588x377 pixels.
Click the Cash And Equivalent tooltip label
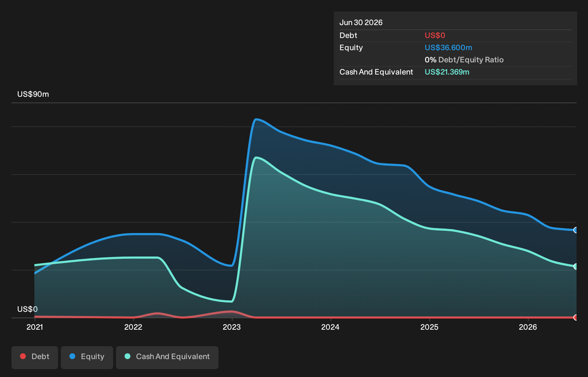[376, 72]
